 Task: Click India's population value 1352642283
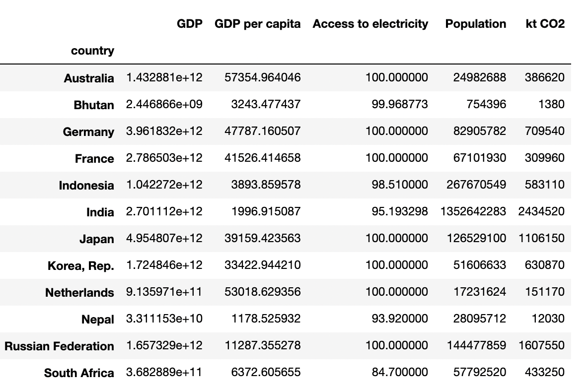click(473, 211)
